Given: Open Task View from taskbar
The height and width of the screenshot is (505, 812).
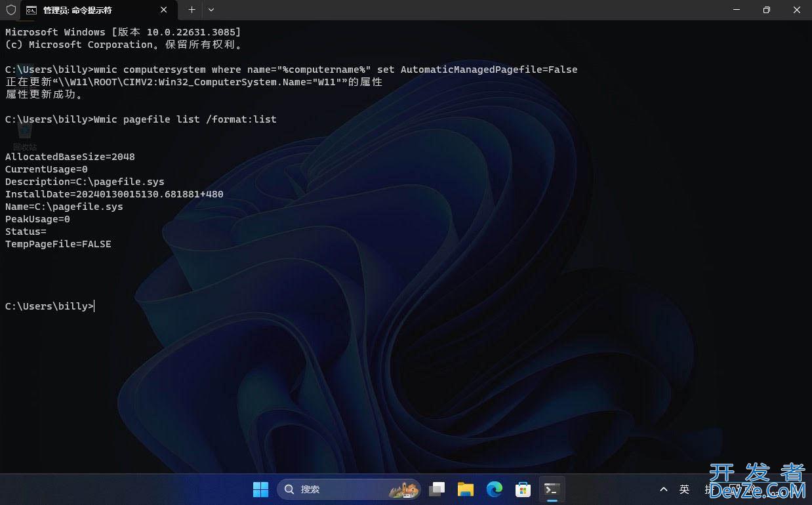Looking at the screenshot, I should pos(437,489).
